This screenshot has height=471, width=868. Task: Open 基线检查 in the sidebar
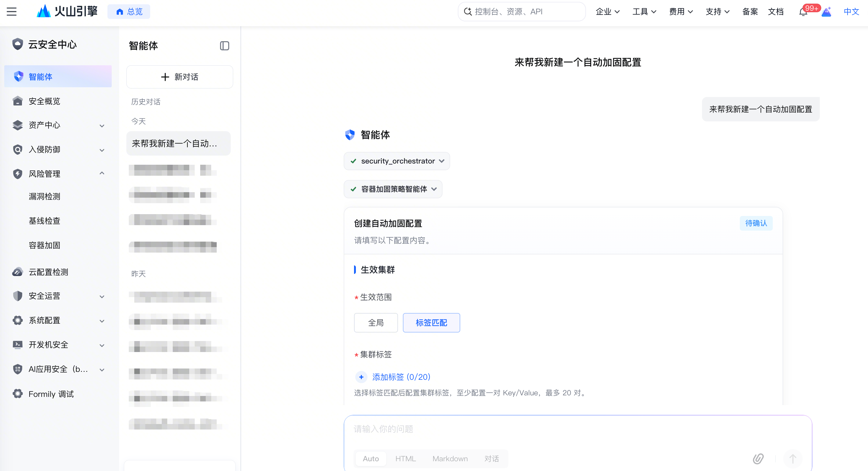tap(45, 221)
